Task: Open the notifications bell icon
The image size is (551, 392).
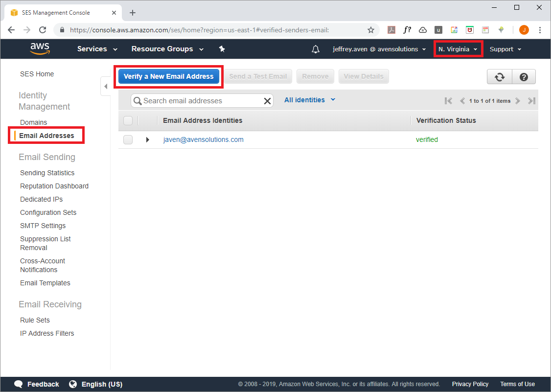Action: coord(316,49)
